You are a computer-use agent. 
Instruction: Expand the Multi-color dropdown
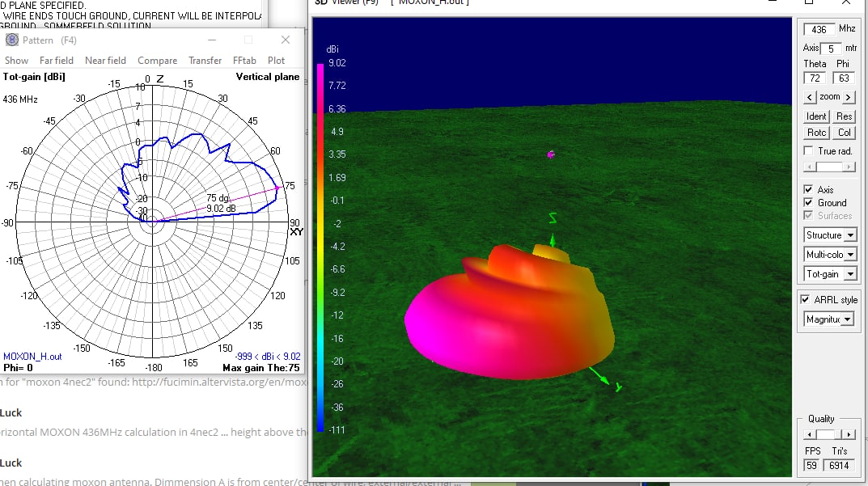850,255
